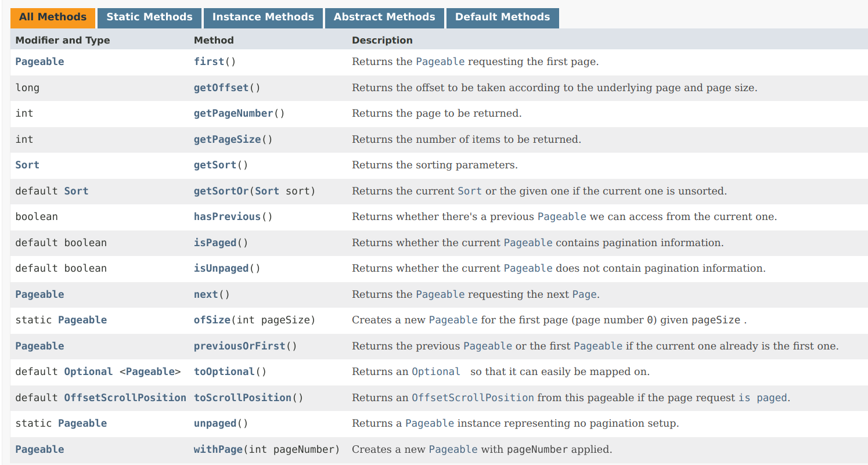Click Pageable return type in withPage row
This screenshot has height=465, width=868.
coord(39,449)
